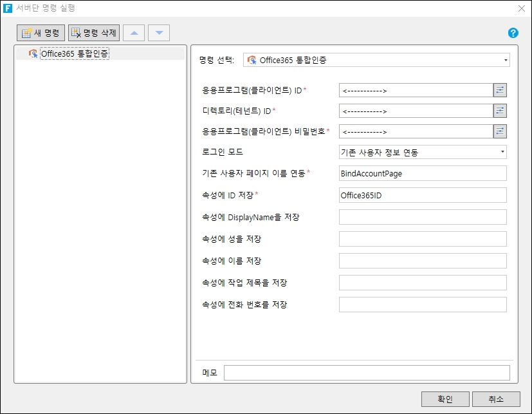Click the 확인 button
The image size is (532, 414).
(x=445, y=399)
